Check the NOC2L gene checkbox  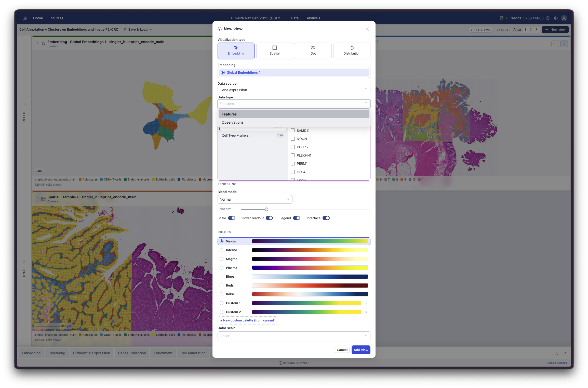(x=293, y=139)
